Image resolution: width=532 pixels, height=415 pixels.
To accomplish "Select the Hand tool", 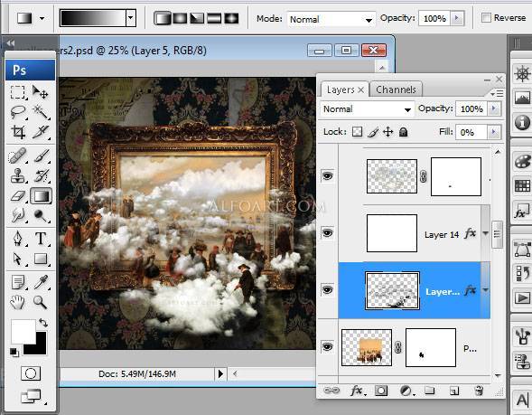I will pos(18,302).
